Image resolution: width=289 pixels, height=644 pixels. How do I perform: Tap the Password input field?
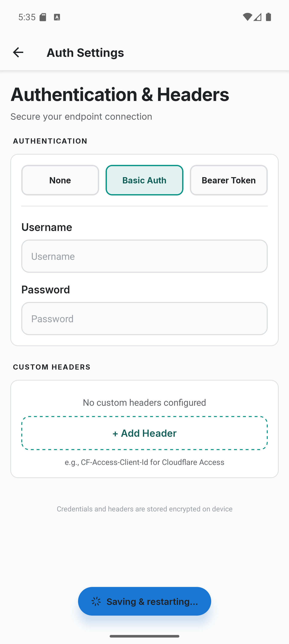[144, 319]
